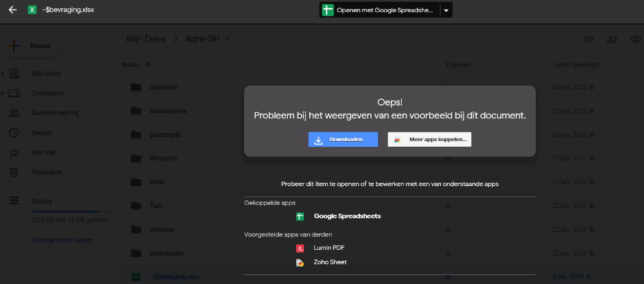Expand the Computers tree arrow in sidebar
644x284 pixels.
[x=3, y=93]
